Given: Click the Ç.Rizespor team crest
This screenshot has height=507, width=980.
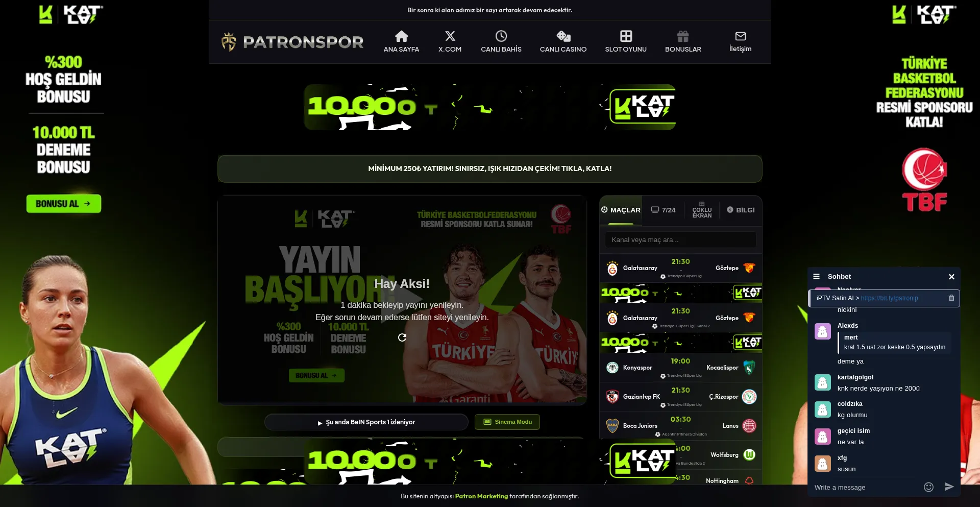Looking at the screenshot, I should point(749,397).
